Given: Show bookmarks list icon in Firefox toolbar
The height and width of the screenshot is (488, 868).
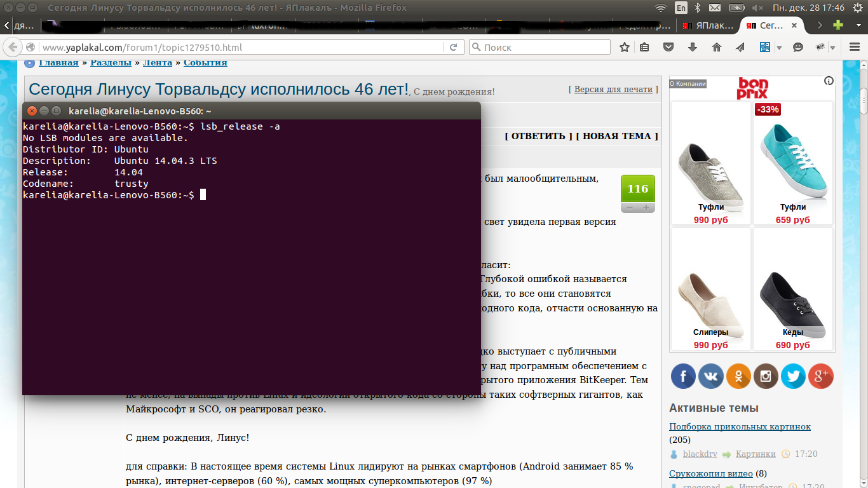Looking at the screenshot, I should coord(644,48).
